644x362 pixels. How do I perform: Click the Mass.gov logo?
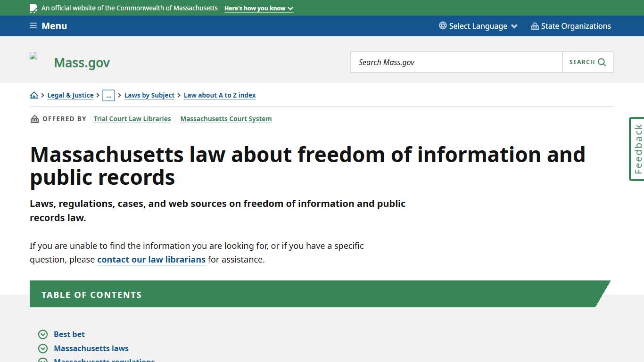tap(82, 62)
